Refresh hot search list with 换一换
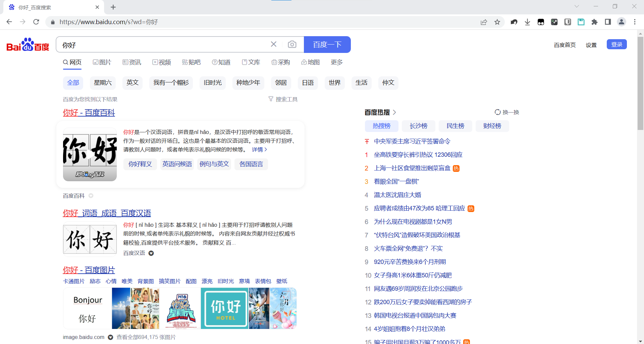This screenshot has height=344, width=644. [x=507, y=112]
